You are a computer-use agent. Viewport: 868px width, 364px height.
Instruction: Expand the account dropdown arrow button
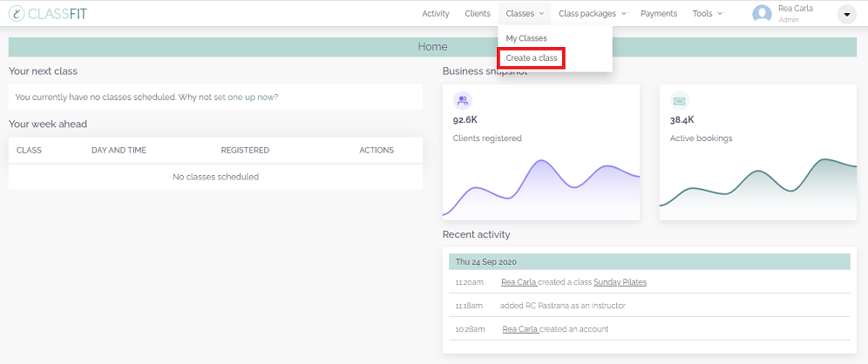click(x=846, y=14)
